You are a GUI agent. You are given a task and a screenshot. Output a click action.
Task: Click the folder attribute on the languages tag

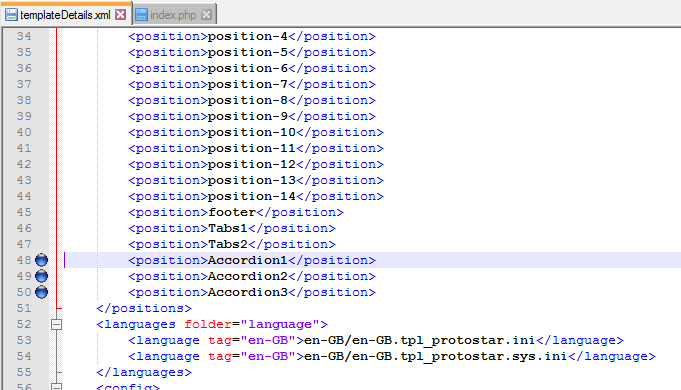coord(208,324)
